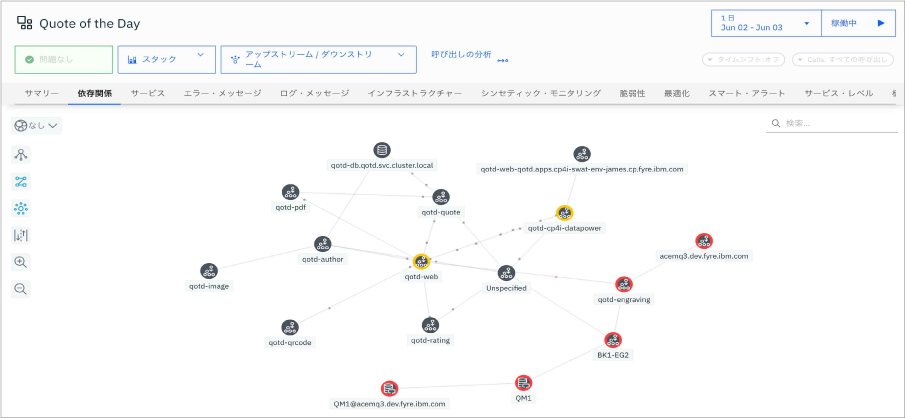
Task: Click the Unspecified label text
Action: 506,288
